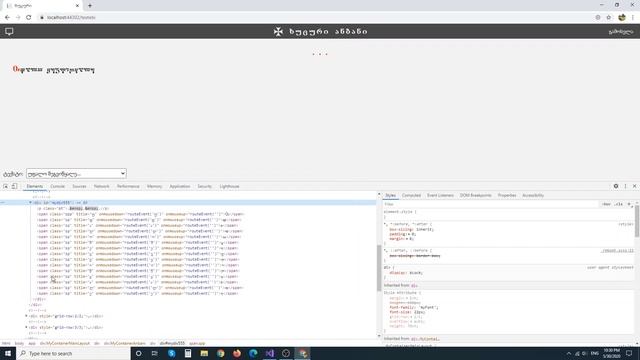Screen dimensions: 640x360
Task: Open DevTools settings gear
Action: pyautogui.click(x=616, y=186)
